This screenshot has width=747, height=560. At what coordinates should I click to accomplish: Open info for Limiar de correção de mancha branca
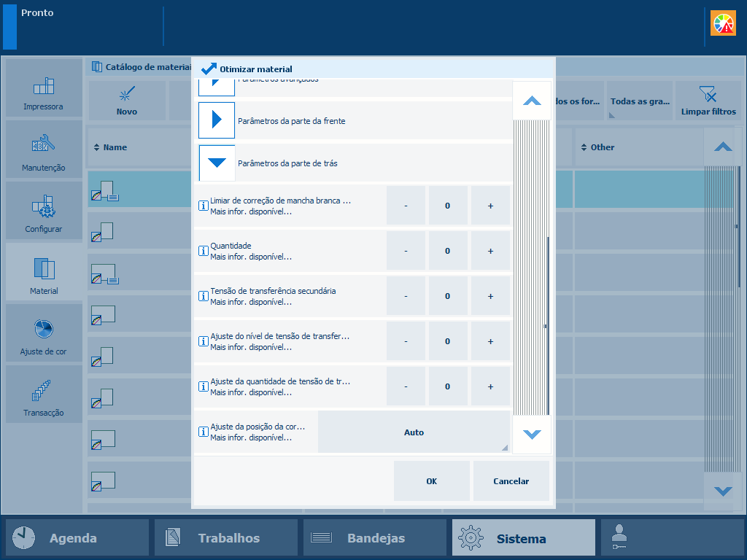point(204,206)
